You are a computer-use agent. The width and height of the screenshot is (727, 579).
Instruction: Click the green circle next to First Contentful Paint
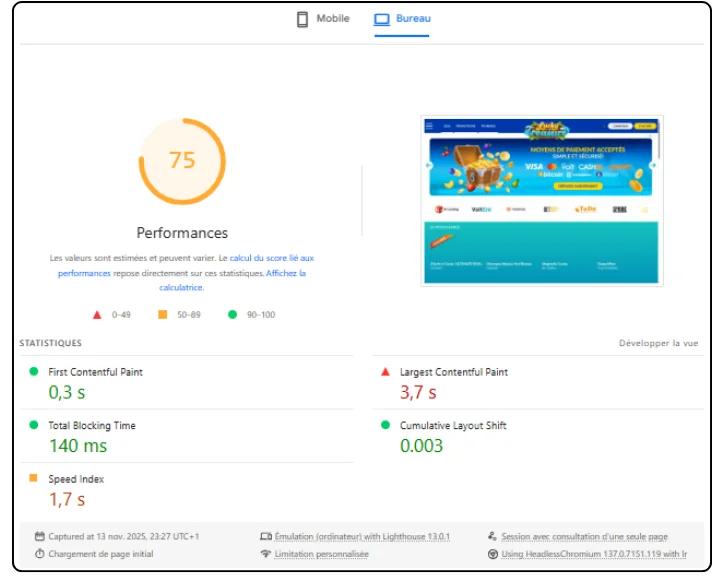tap(33, 372)
